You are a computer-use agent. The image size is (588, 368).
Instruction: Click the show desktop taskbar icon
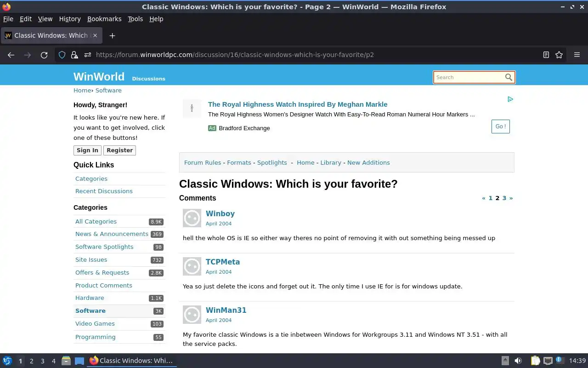point(79,361)
